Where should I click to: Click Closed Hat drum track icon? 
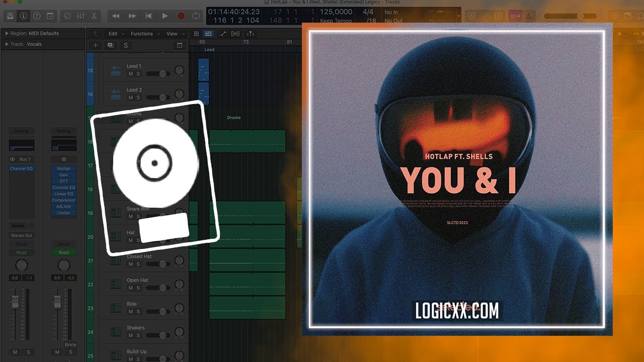[x=115, y=261]
